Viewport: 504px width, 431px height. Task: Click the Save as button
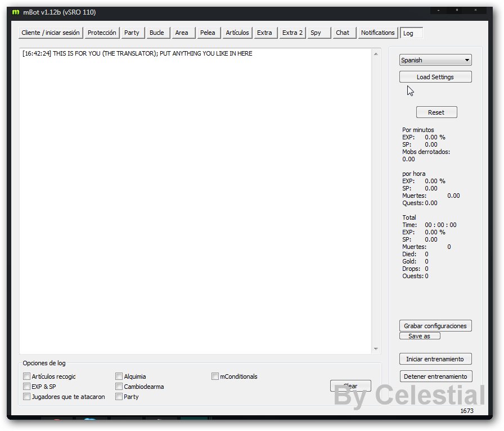coord(420,336)
